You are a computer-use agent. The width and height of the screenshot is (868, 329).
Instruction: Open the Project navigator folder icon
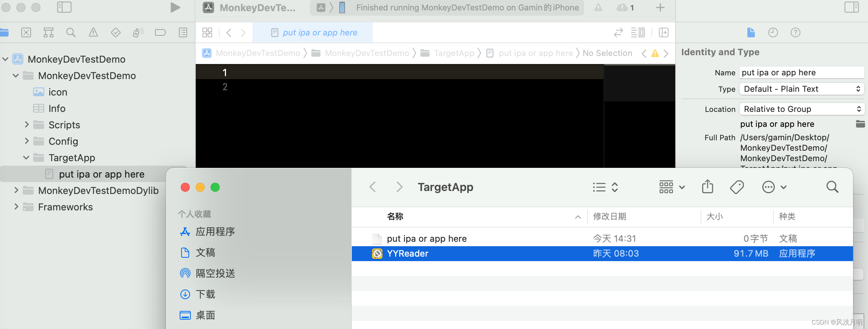[4, 32]
